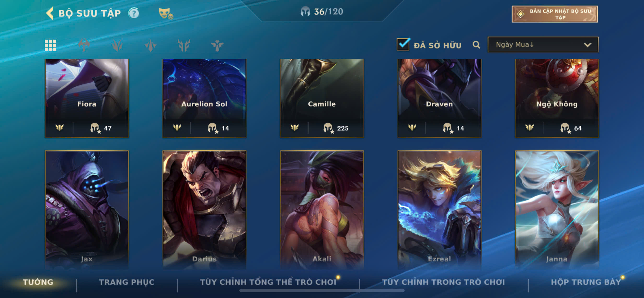The image size is (644, 298).
Task: Go back using the Bộ Sưu Tập arrow
Action: pos(50,13)
